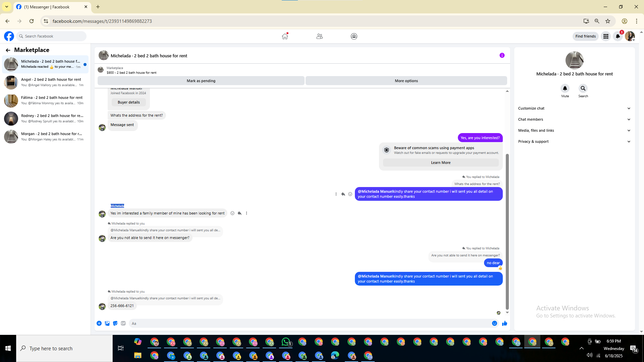Screen dimensions: 644x362
Task: Click the chat scrollbar thumb
Action: click(507, 232)
